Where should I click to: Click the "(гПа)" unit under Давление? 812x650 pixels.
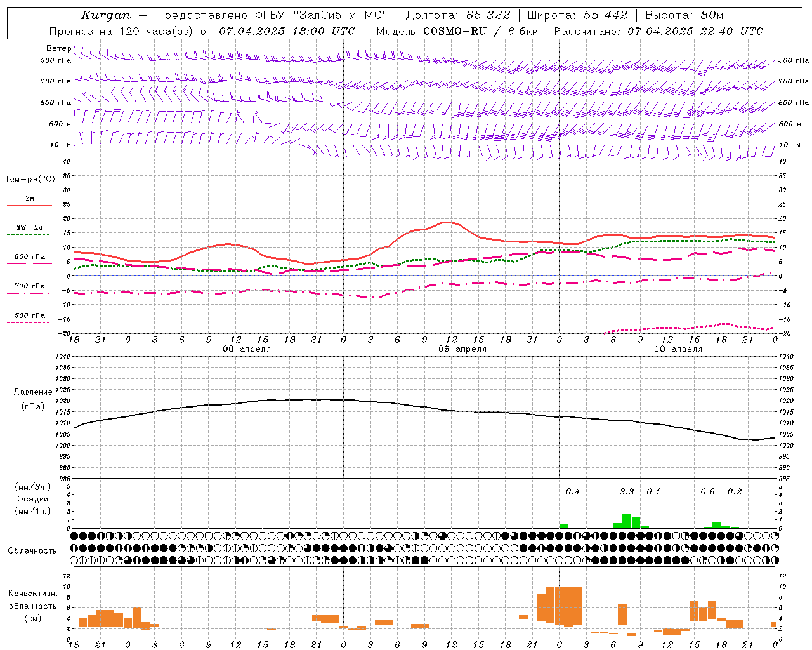pyautogui.click(x=33, y=406)
